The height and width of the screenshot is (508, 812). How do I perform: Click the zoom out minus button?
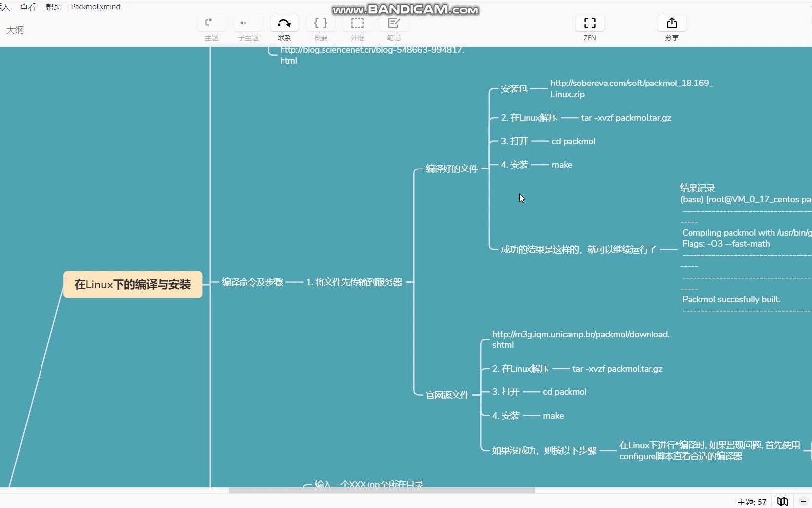tap(804, 501)
